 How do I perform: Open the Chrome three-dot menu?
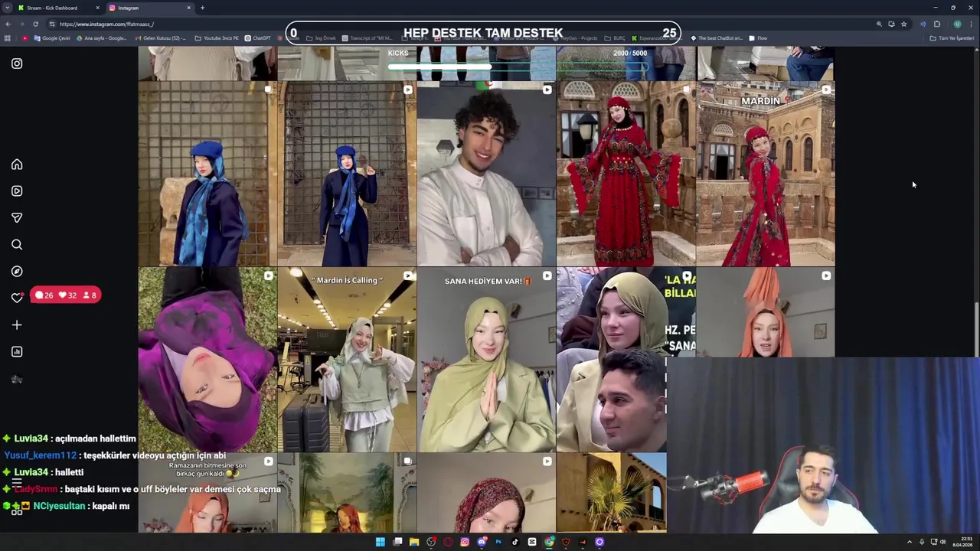point(971,24)
